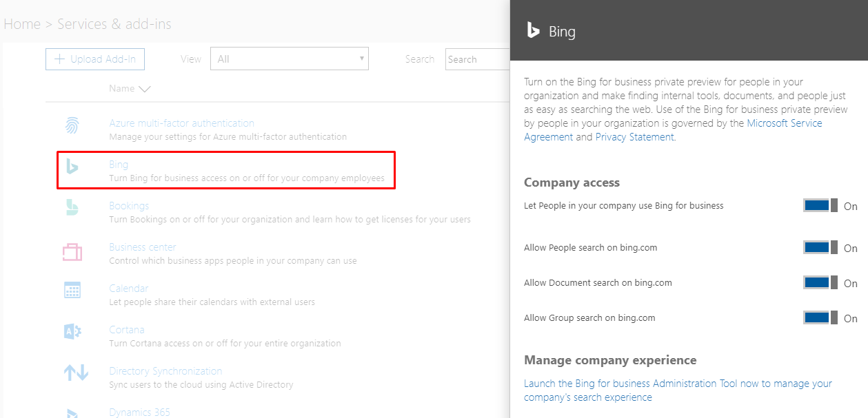Screen dimensions: 868x418
Task: Click into the Search input field
Action: pos(477,59)
